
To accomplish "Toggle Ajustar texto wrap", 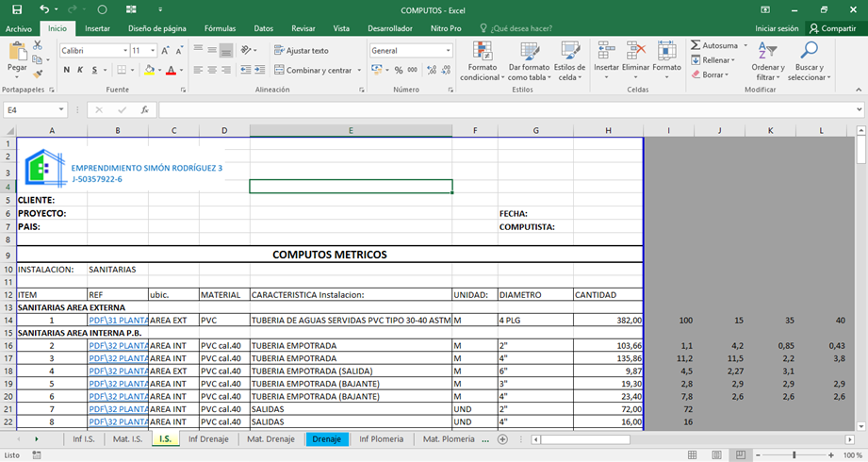I will (x=302, y=50).
